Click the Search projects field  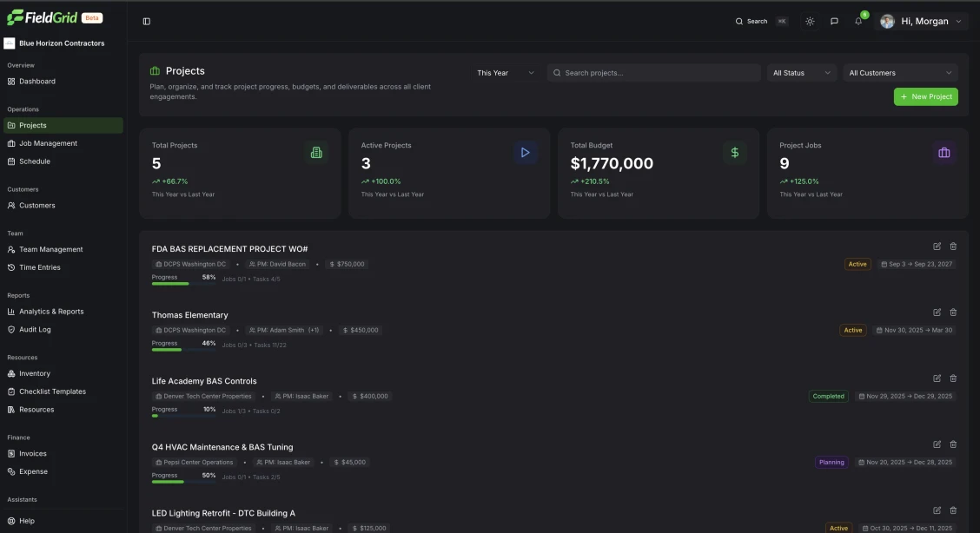[x=653, y=73]
